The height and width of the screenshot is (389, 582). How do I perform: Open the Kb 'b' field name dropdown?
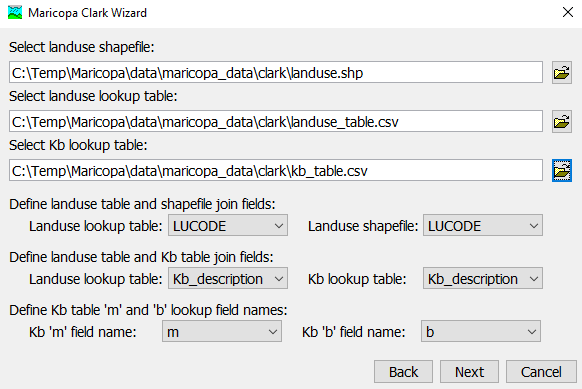tap(481, 331)
